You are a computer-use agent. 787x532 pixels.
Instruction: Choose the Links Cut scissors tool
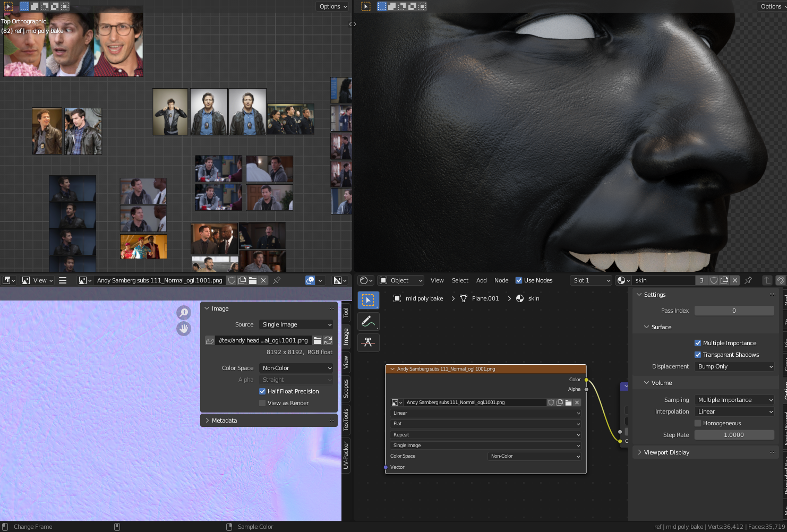pyautogui.click(x=368, y=342)
